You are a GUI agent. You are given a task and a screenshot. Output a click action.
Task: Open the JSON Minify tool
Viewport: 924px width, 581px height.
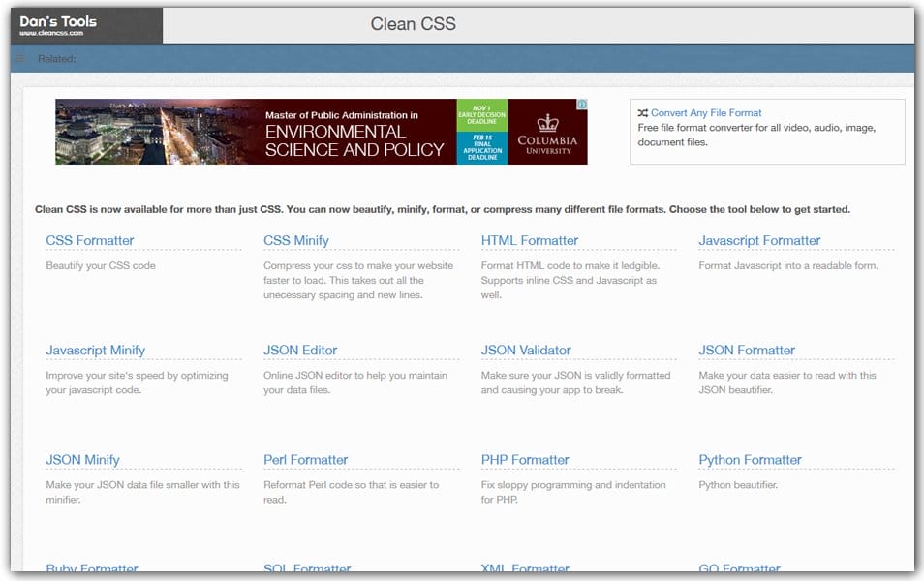pos(83,459)
